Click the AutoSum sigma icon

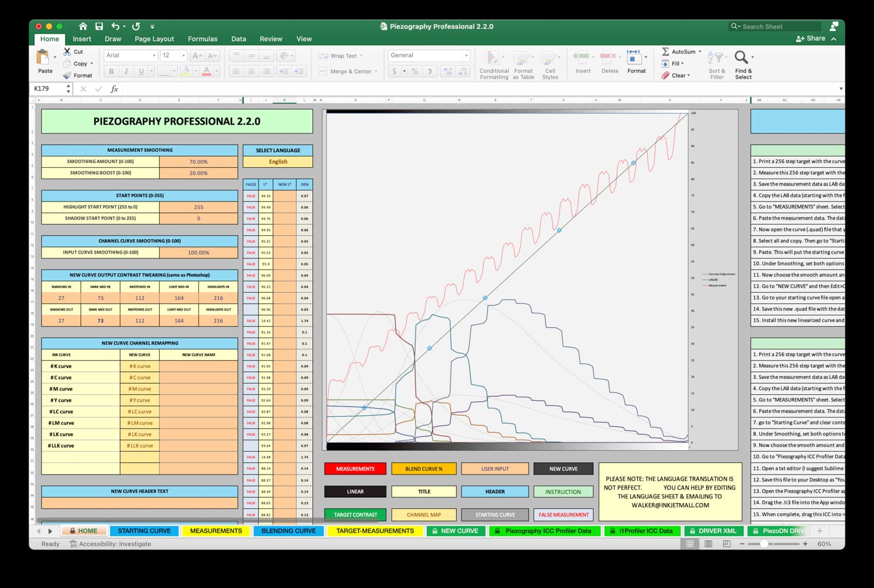[x=665, y=51]
